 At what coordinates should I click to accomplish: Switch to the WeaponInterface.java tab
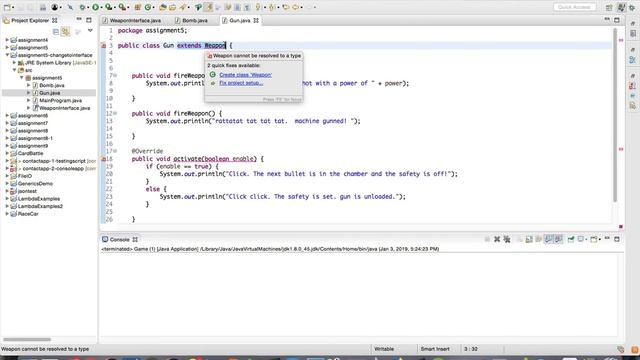click(132, 20)
